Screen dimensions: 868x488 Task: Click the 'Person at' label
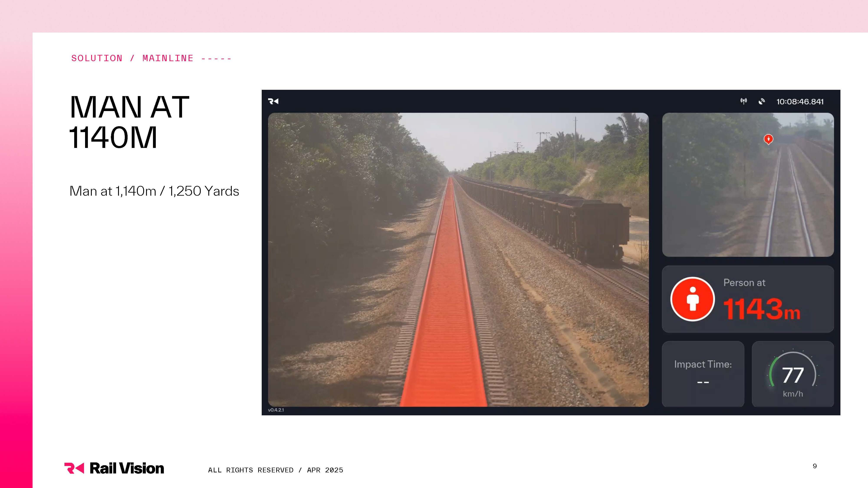coord(744,283)
